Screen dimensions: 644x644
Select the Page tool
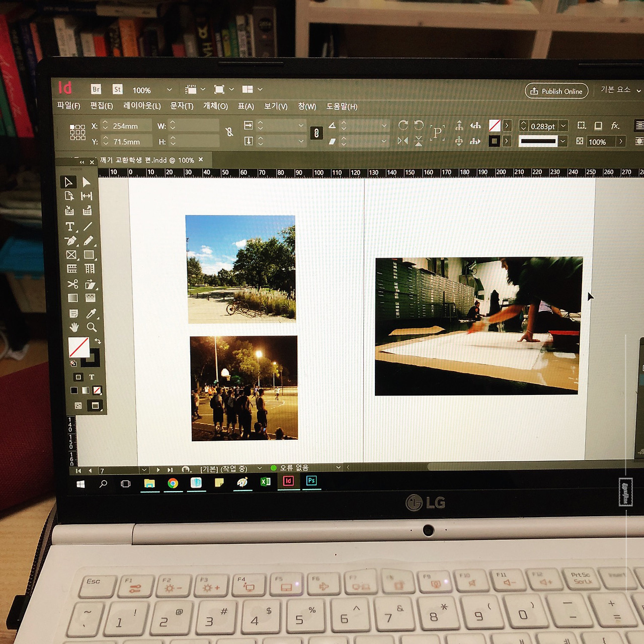(x=69, y=196)
